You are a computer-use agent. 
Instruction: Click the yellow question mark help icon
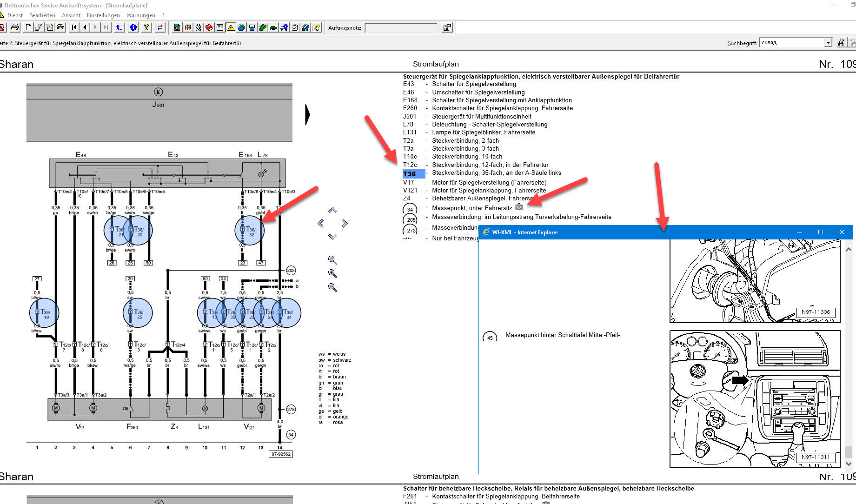point(146,27)
